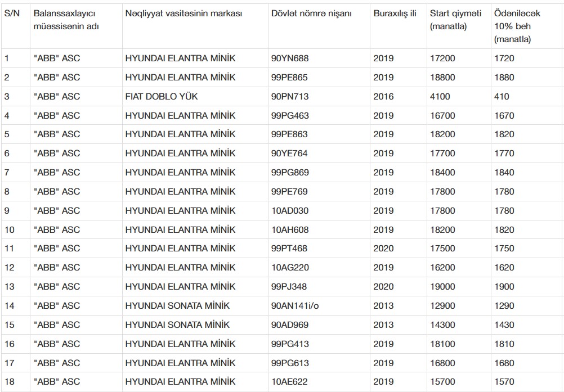Select the 'Buraxılış ili' column header
The image size is (564, 392).
(395, 13)
